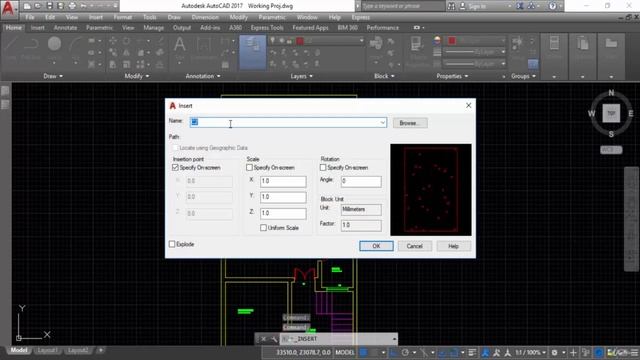
Task: Click the New drawing icon in quick access toolbar
Action: click(27, 6)
